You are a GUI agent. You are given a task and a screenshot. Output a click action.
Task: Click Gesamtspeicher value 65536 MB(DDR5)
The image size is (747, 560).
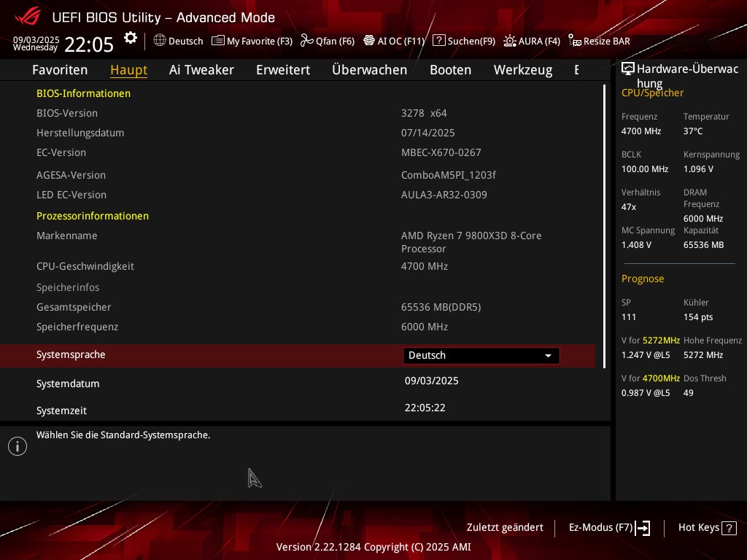(x=441, y=307)
